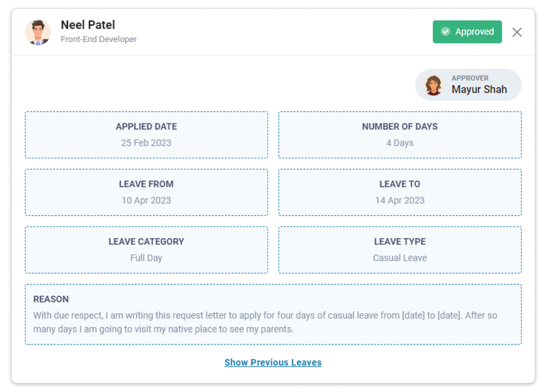Click the checkmark icon in Approved badge
The image size is (547, 392).
coord(445,32)
